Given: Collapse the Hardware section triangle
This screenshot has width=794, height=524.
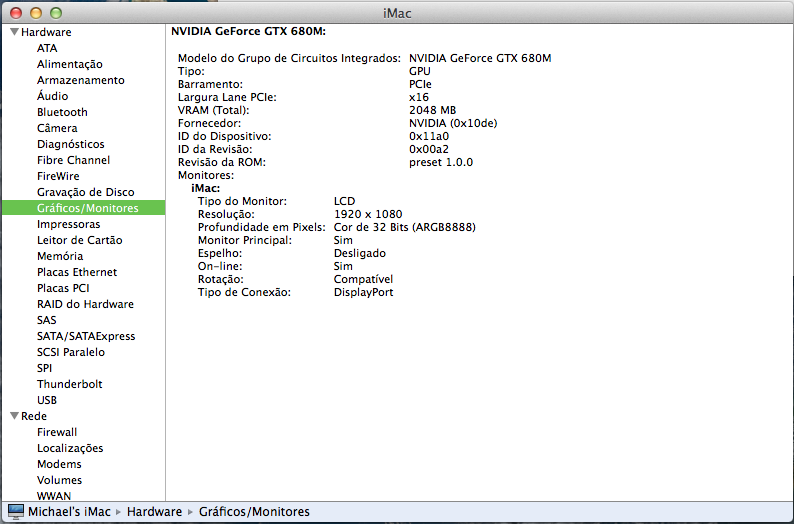Looking at the screenshot, I should coord(14,32).
